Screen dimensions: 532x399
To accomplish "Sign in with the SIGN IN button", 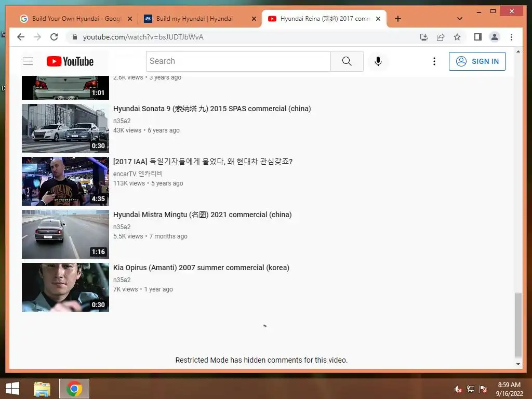I will tap(477, 61).
